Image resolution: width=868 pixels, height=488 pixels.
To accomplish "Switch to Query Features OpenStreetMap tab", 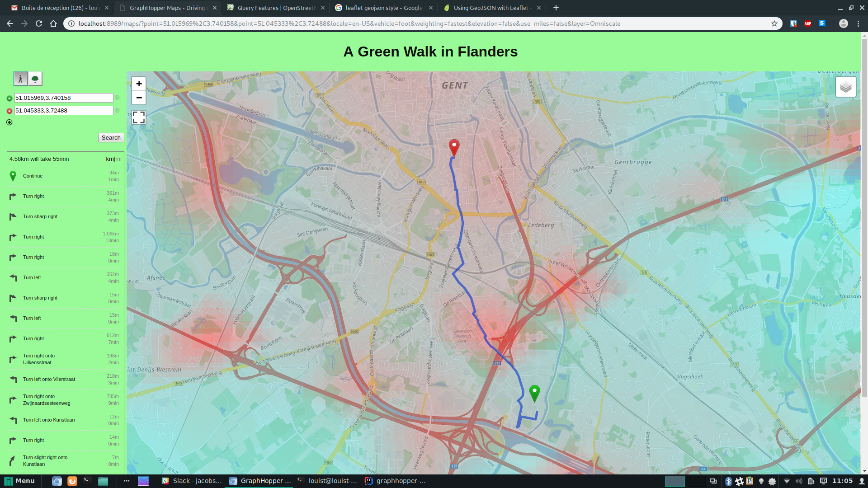I will click(x=276, y=8).
